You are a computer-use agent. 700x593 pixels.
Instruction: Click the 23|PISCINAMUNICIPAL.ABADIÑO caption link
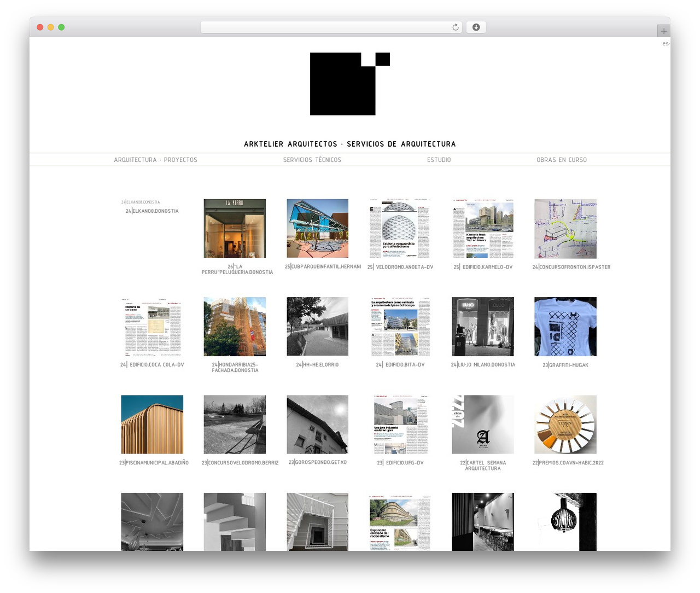click(x=154, y=463)
